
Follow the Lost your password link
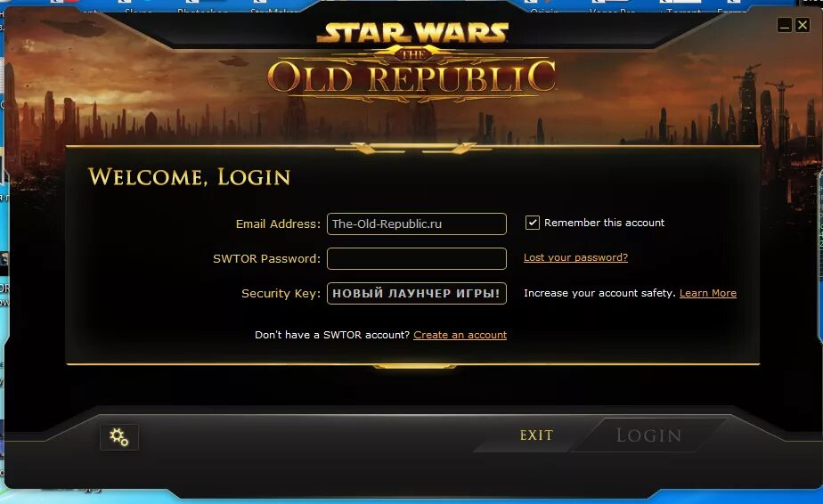pyautogui.click(x=575, y=257)
